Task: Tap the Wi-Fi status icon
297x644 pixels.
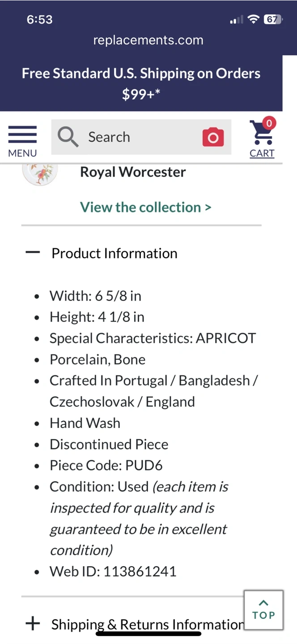Action: click(x=254, y=19)
